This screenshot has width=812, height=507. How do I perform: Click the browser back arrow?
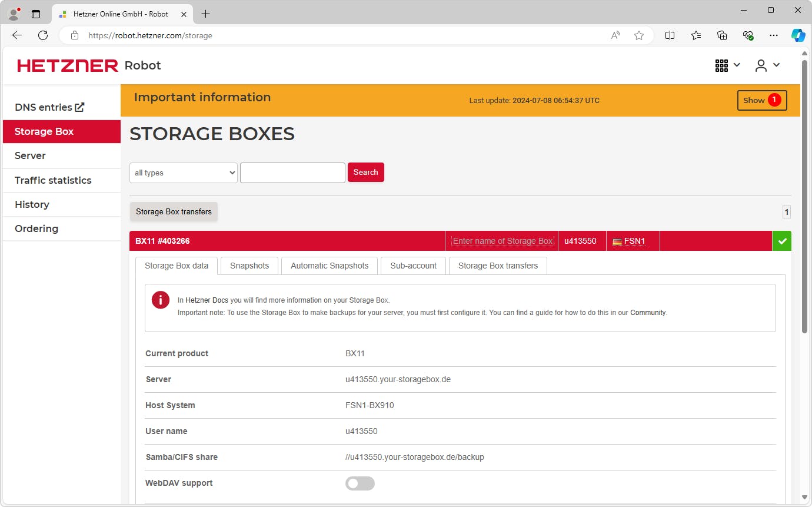(17, 35)
